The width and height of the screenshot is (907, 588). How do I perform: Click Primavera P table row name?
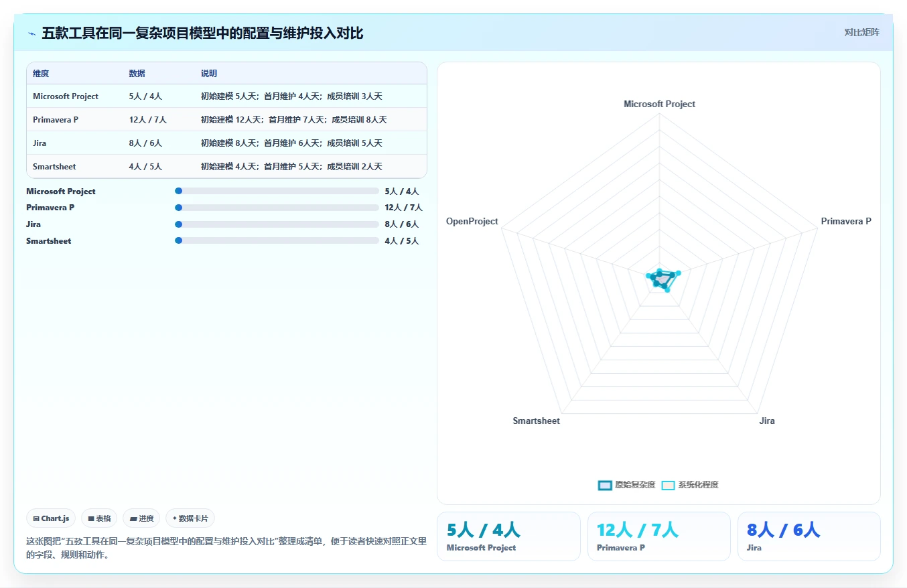pyautogui.click(x=56, y=120)
